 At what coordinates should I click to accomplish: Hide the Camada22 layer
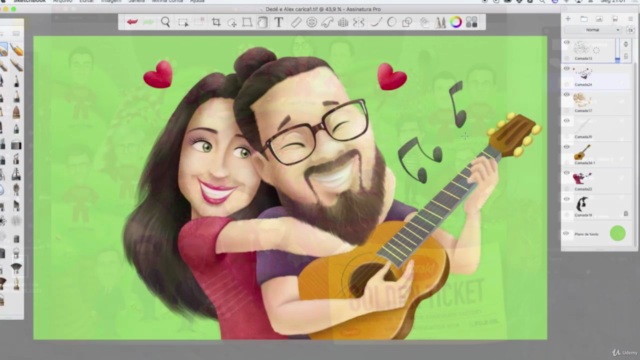pyautogui.click(x=567, y=173)
